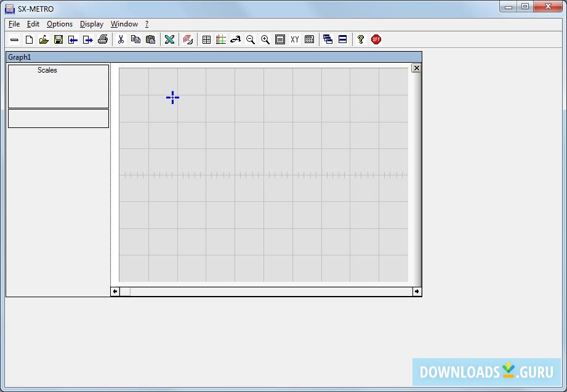This screenshot has height=392, width=567.
Task: Close the SX-METRO window
Action: (548, 7)
